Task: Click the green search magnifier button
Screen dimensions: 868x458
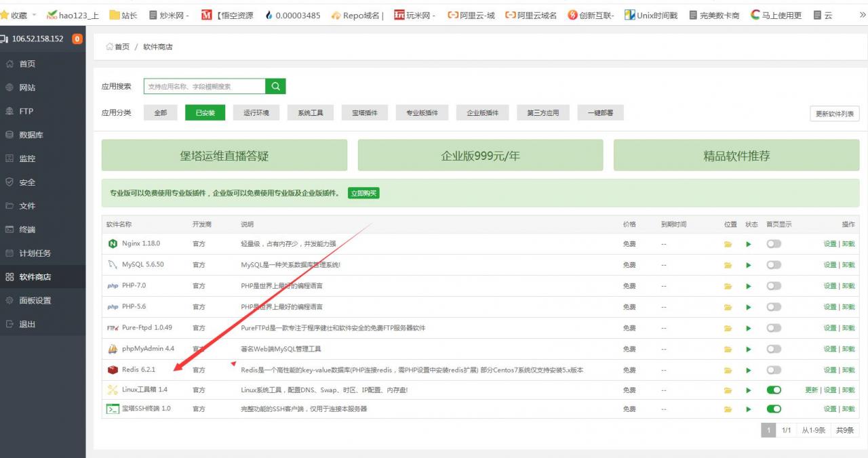Action: pos(275,86)
